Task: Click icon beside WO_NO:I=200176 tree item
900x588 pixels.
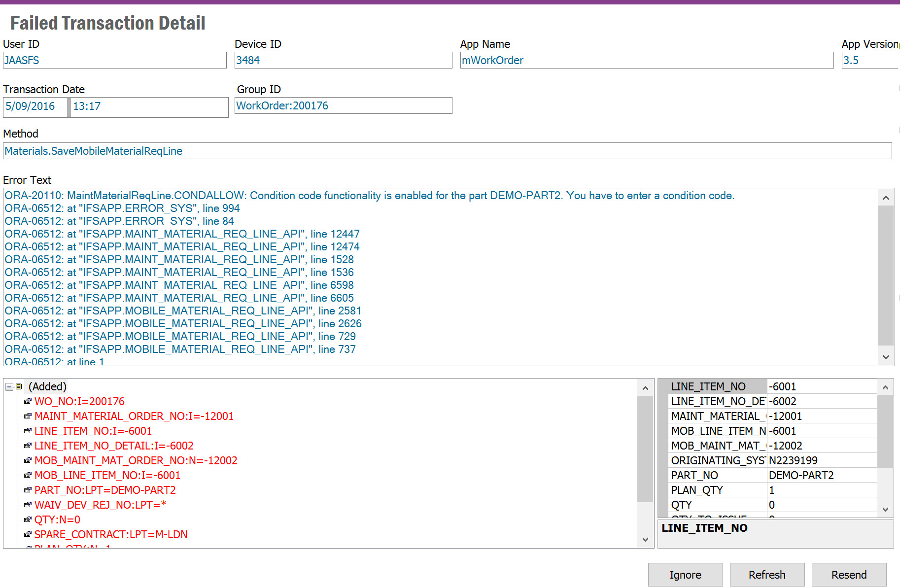Action: tap(28, 402)
